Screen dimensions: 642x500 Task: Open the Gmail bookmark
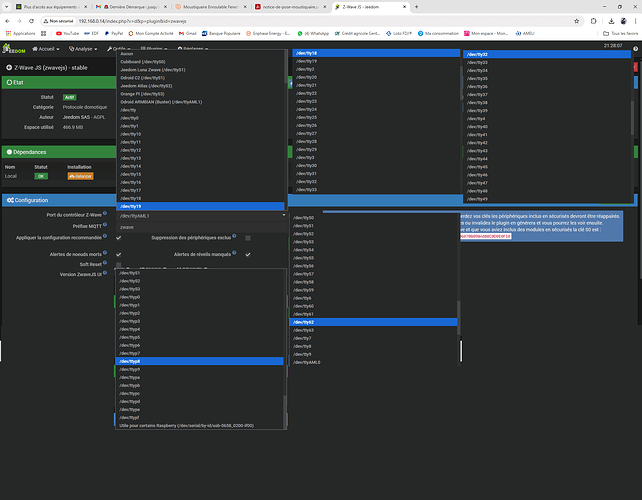[x=188, y=34]
